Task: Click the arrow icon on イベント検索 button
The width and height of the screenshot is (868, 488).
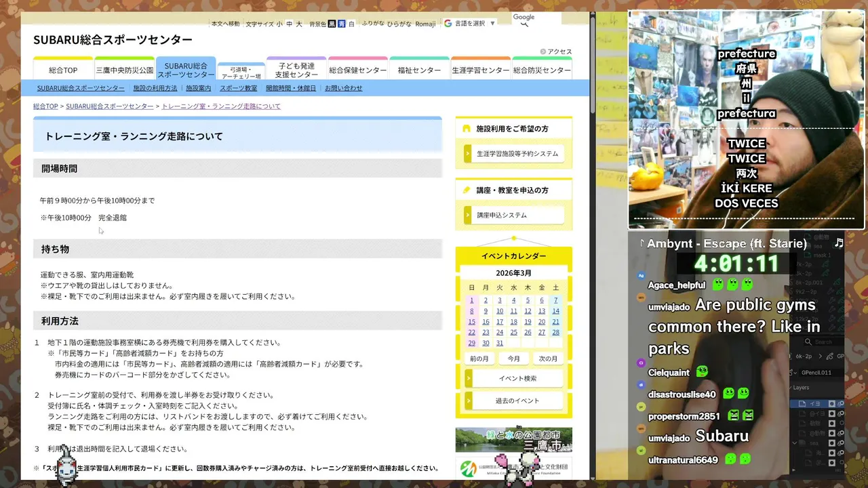Action: pos(468,378)
